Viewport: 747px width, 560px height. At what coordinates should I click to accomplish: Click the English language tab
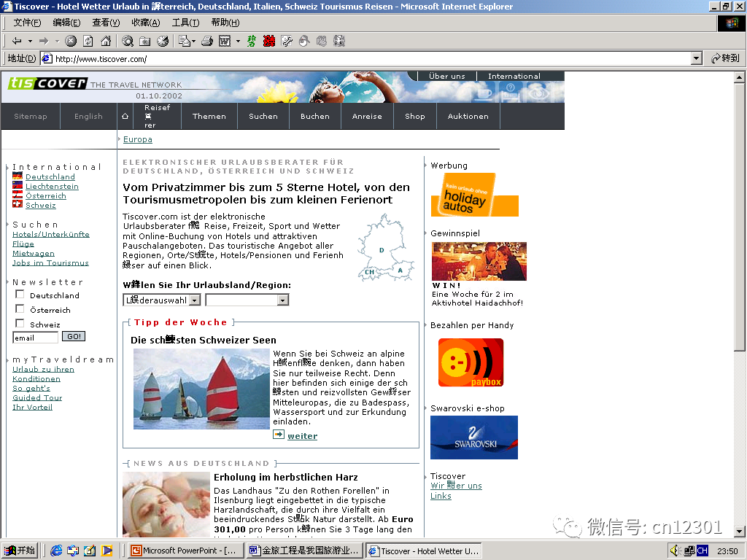pos(88,116)
